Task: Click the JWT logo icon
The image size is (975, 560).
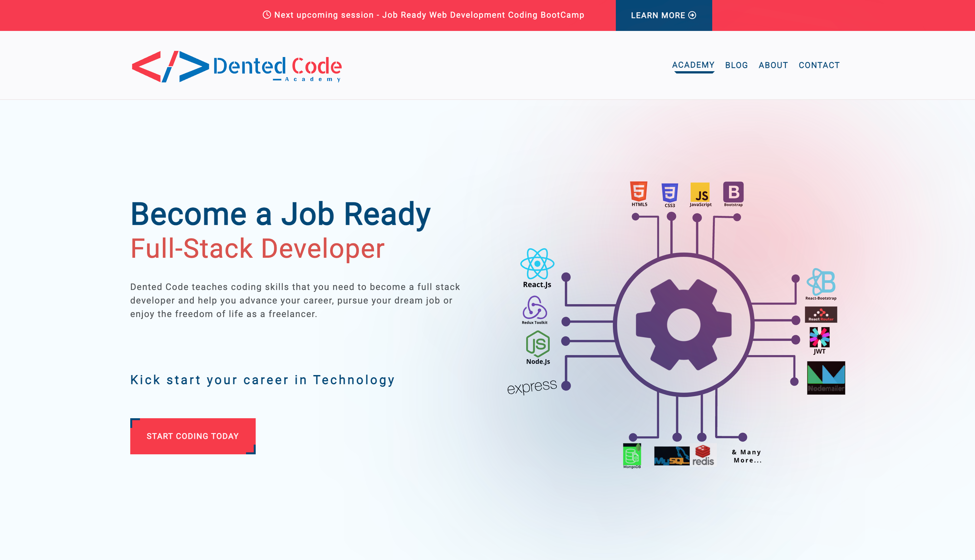Action: tap(819, 337)
